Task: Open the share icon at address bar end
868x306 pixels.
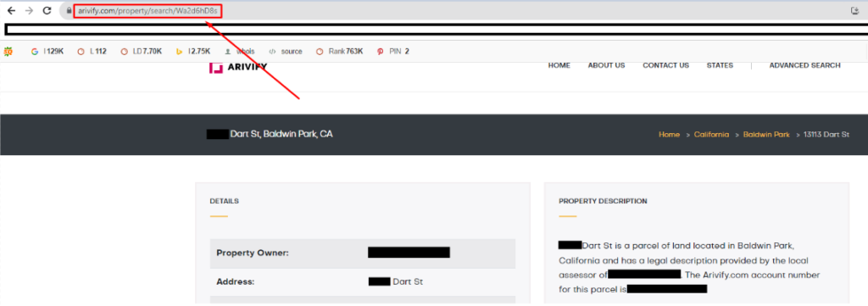Action: pos(854,10)
